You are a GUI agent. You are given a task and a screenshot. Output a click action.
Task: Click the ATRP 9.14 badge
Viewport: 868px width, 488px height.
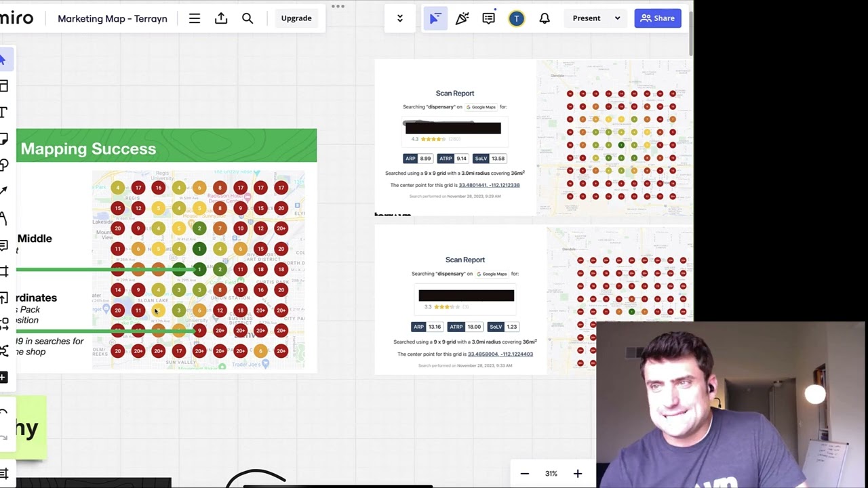click(453, 159)
